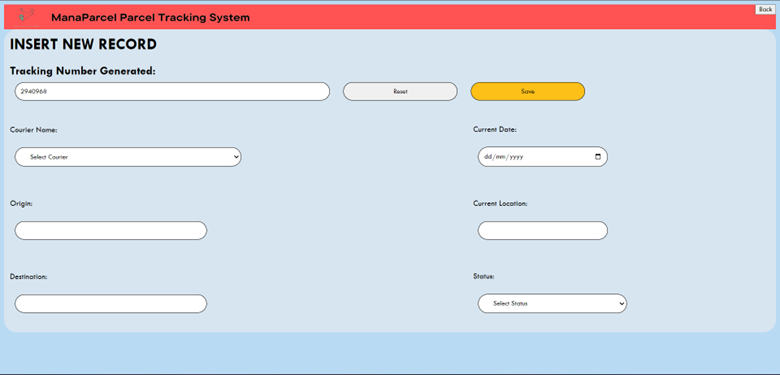The width and height of the screenshot is (780, 375).
Task: Reset the form with Reset button
Action: [x=400, y=92]
